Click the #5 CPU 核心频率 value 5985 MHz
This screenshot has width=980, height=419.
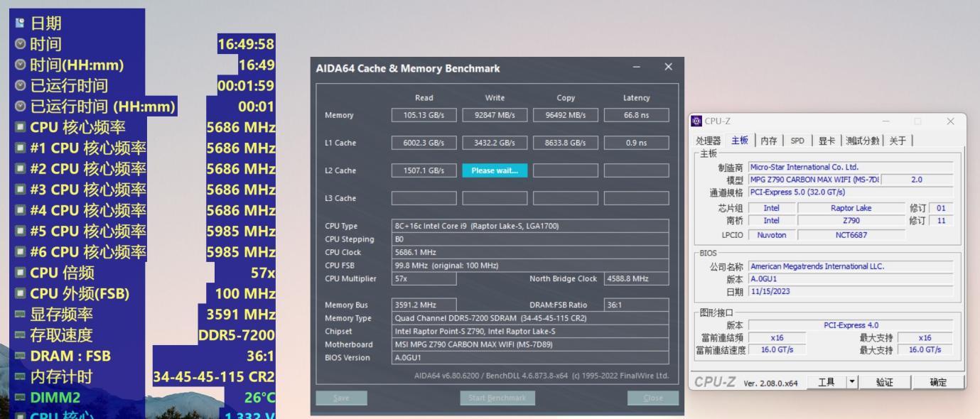click(x=241, y=232)
